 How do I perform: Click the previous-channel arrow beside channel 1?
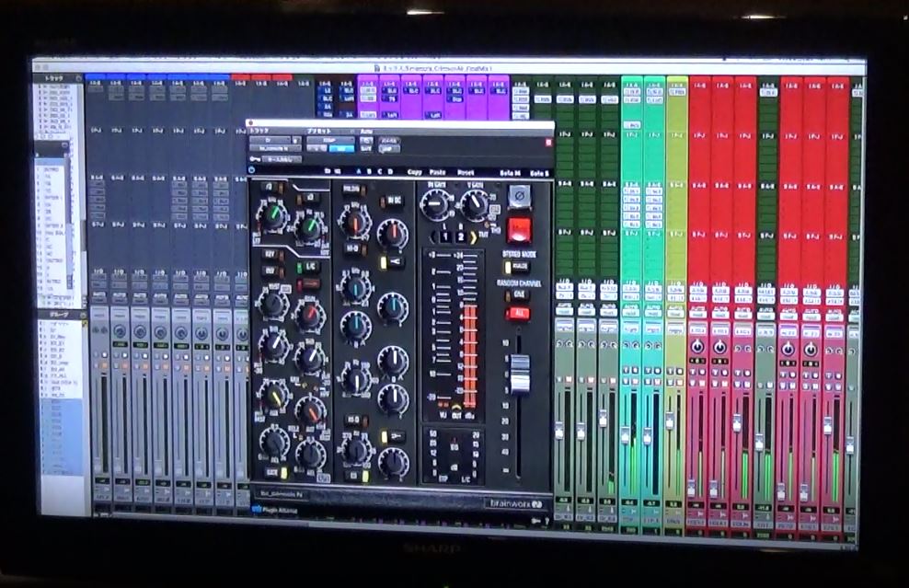[433, 236]
